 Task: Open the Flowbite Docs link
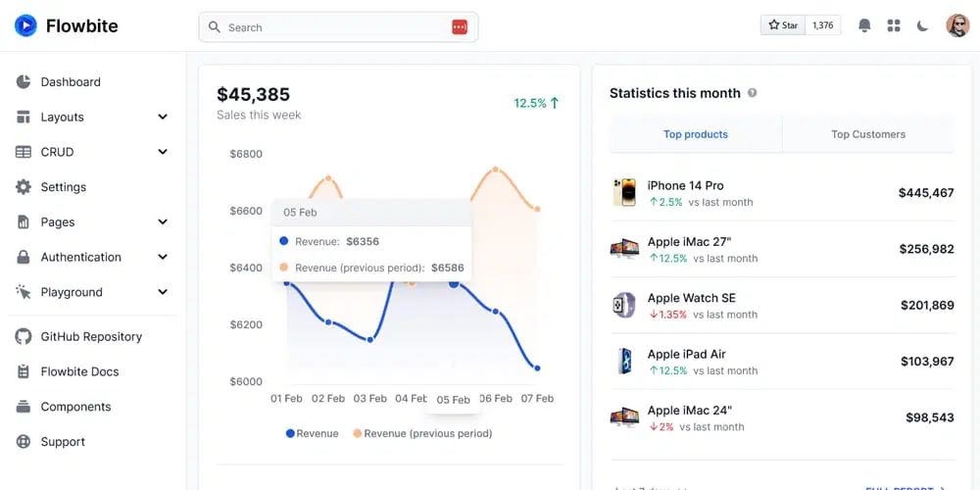(x=79, y=371)
